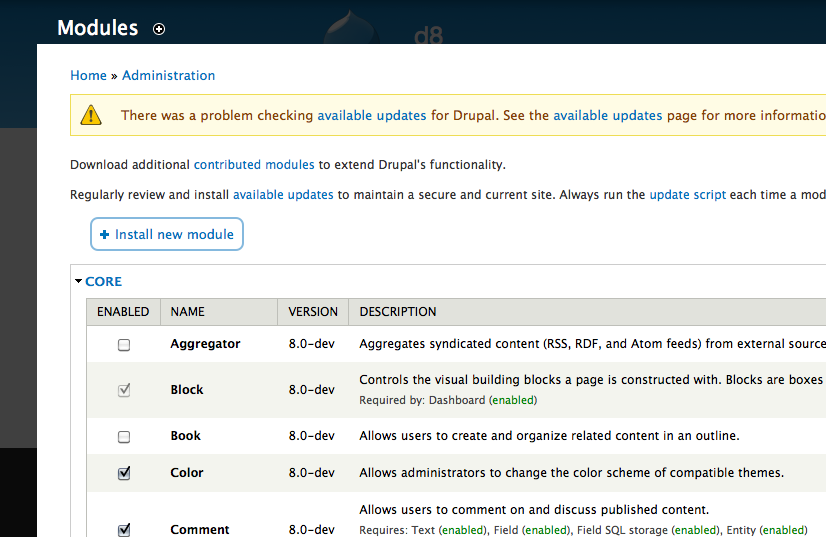826x537 pixels.
Task: Open the contributed modules link
Action: pos(254,164)
